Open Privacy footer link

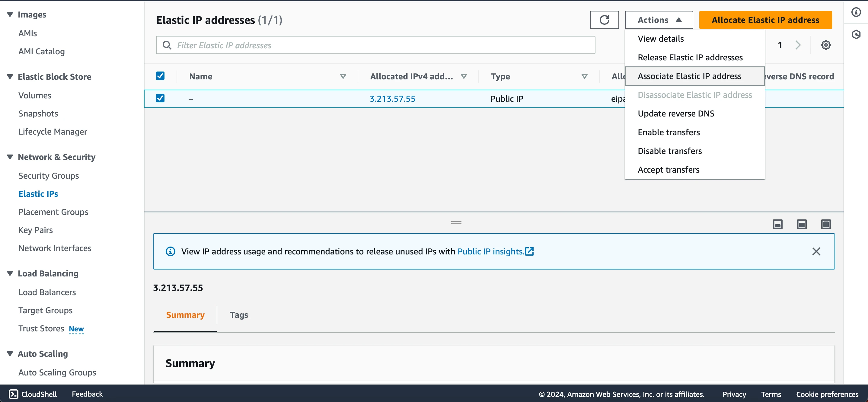coord(734,394)
